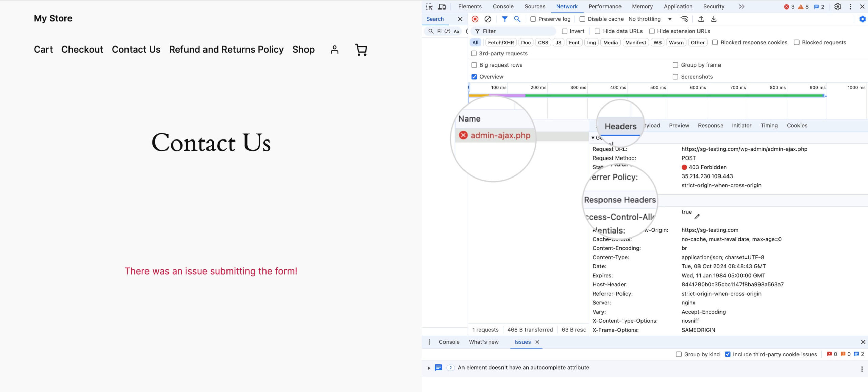Click the red errors count badge

point(789,7)
